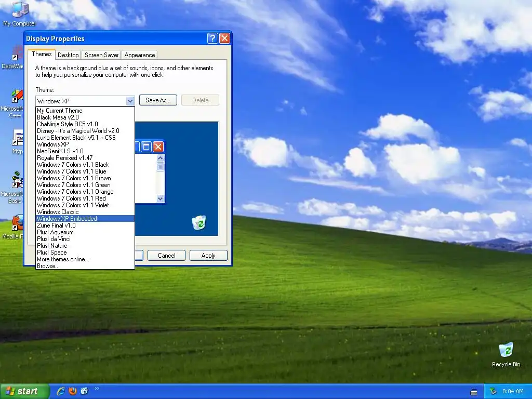Click the recycle bin in theme preview
Screen dimensions: 532x399
pyautogui.click(x=198, y=222)
